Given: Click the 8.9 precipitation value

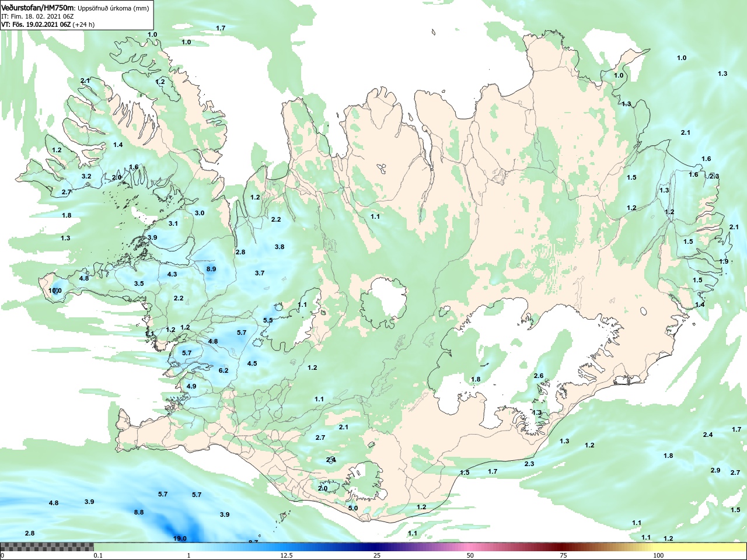Looking at the screenshot, I should tap(211, 269).
